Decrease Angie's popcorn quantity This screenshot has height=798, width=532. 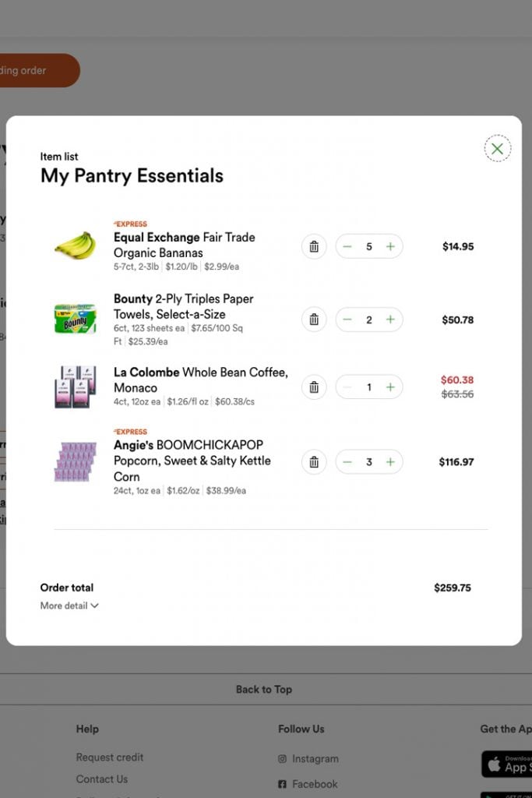(x=347, y=462)
